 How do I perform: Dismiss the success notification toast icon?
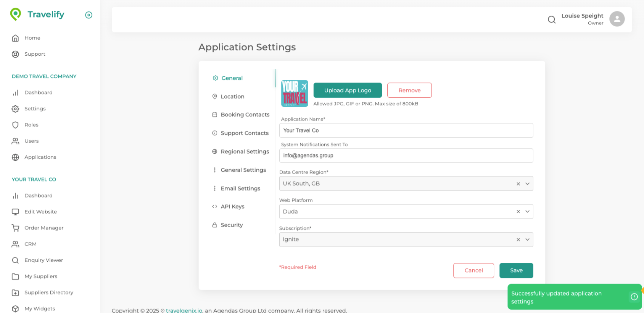point(634,297)
